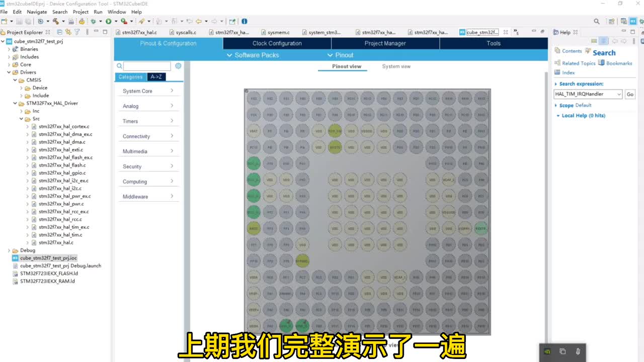Switch to syscalls.c editor tab

click(x=183, y=32)
